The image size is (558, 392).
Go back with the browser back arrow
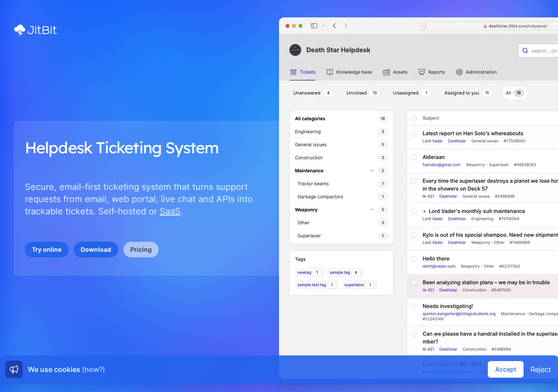(x=334, y=26)
